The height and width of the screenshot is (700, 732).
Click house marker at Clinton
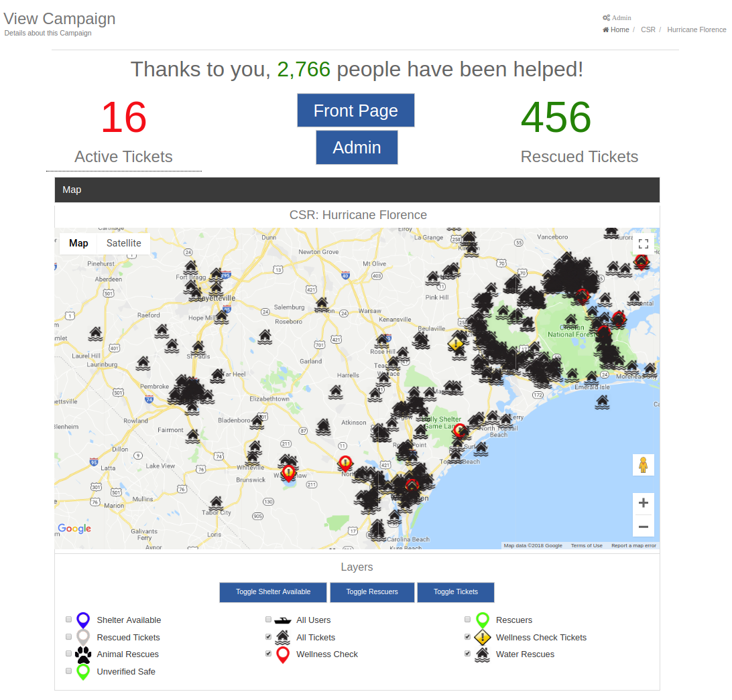322,304
